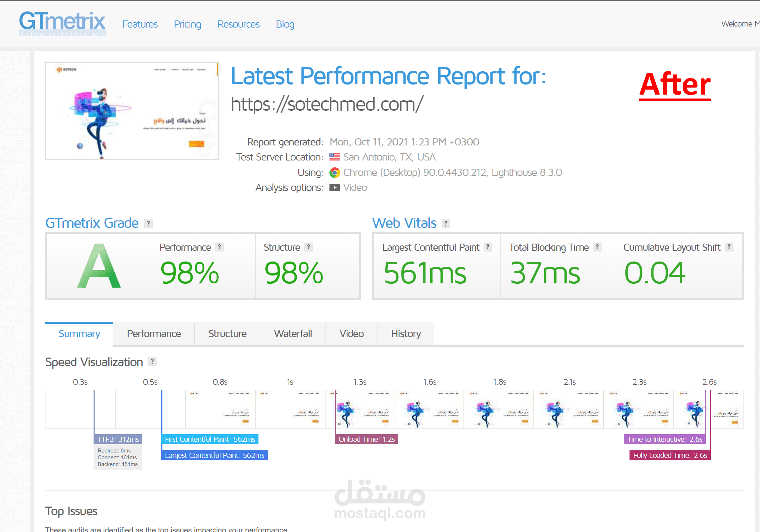
Task: Click the Structure 98% score
Action: [x=294, y=273]
